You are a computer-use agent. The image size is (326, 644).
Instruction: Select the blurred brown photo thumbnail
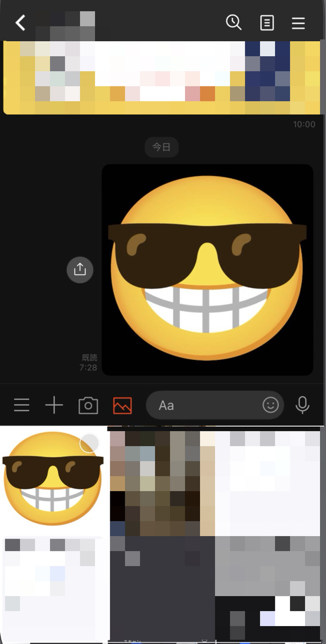(x=162, y=483)
